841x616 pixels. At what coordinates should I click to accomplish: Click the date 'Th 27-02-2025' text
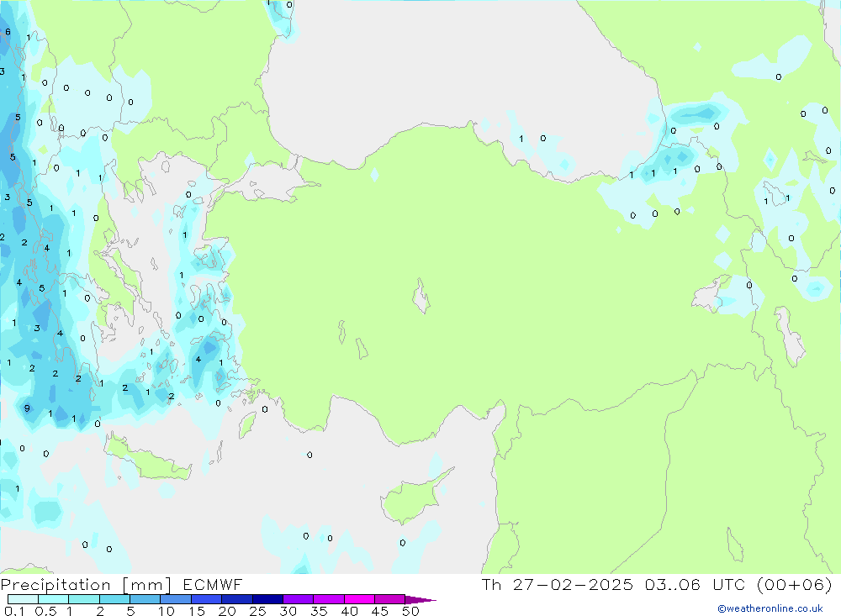tap(558, 584)
